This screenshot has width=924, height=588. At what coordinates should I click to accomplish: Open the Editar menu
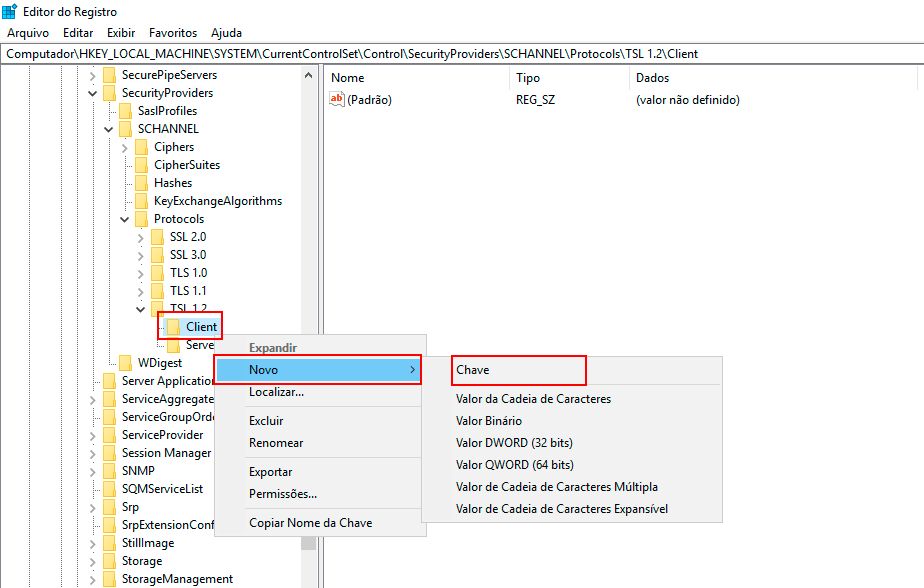(x=78, y=33)
